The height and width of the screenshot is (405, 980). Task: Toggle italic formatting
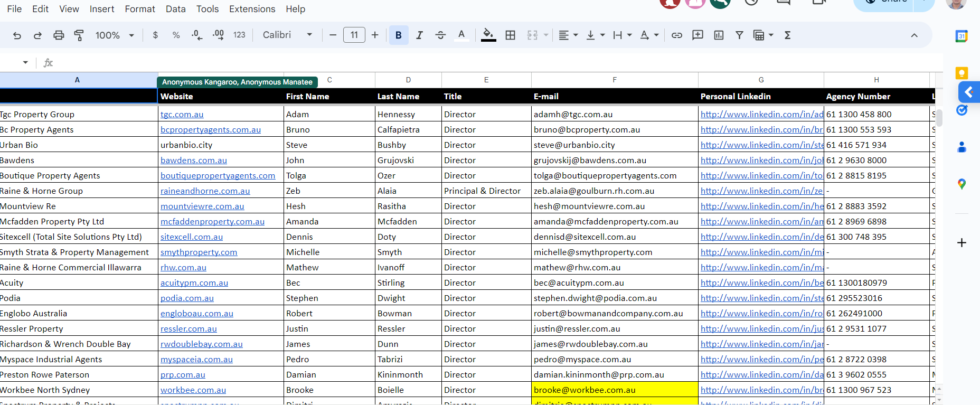[x=420, y=35]
